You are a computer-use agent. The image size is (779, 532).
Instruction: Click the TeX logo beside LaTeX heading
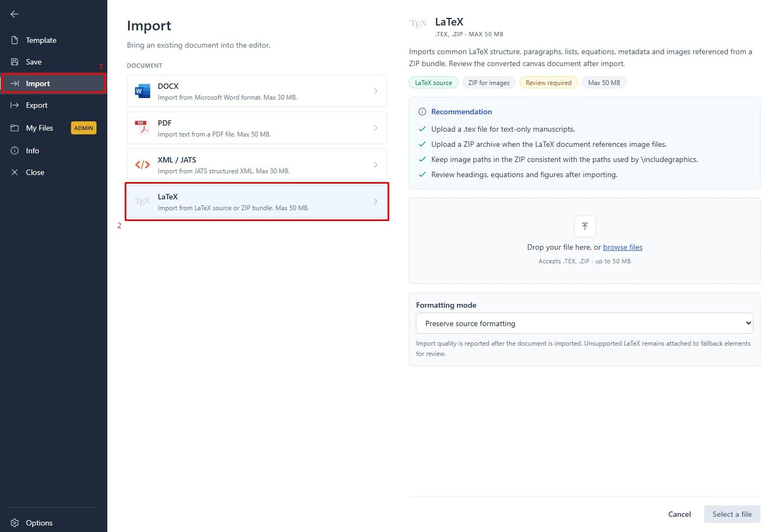pyautogui.click(x=419, y=23)
